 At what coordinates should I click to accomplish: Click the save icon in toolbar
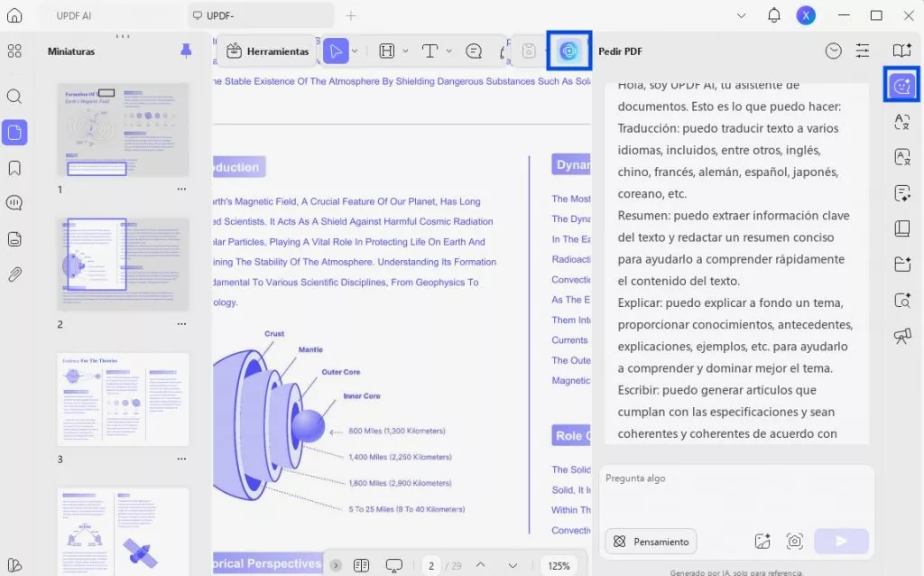tap(529, 51)
